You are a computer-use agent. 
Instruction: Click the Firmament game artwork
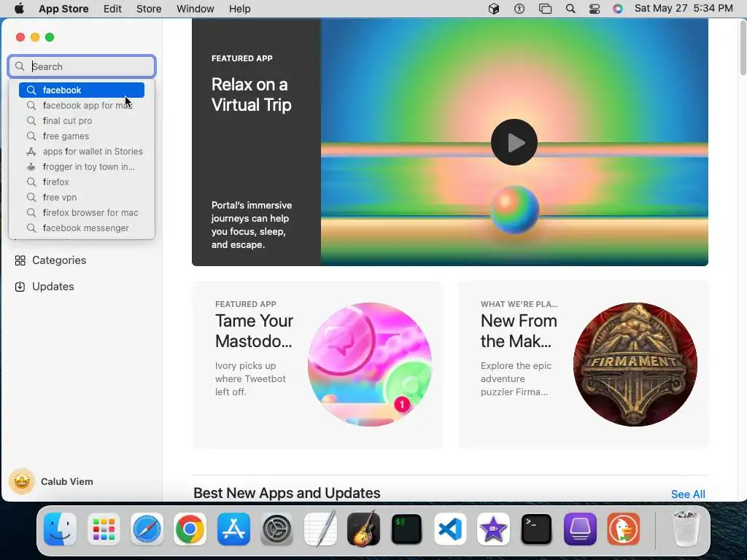[x=635, y=365]
